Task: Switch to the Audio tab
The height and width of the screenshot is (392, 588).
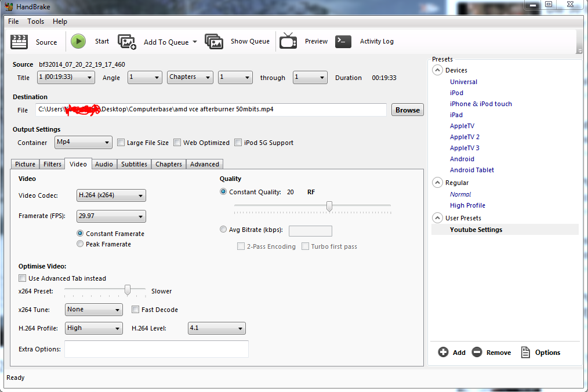Action: (x=104, y=164)
